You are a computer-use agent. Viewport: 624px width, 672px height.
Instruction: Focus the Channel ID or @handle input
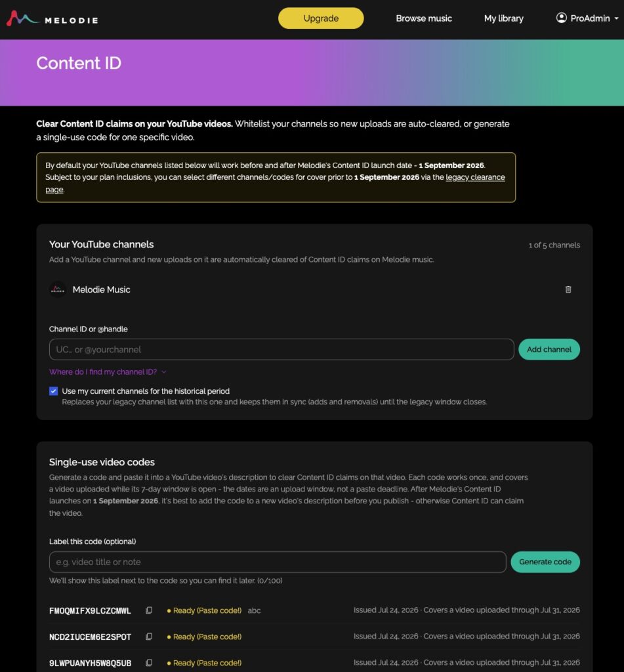[x=281, y=349]
